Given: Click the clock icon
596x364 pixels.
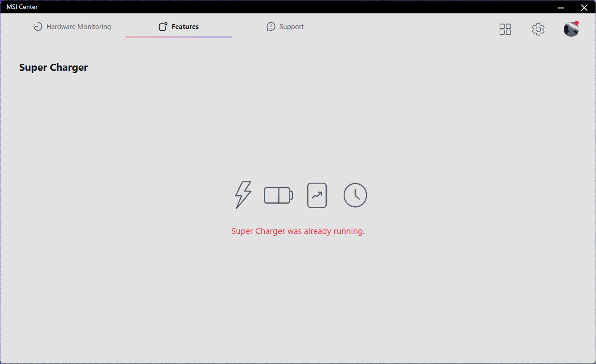Looking at the screenshot, I should point(355,195).
